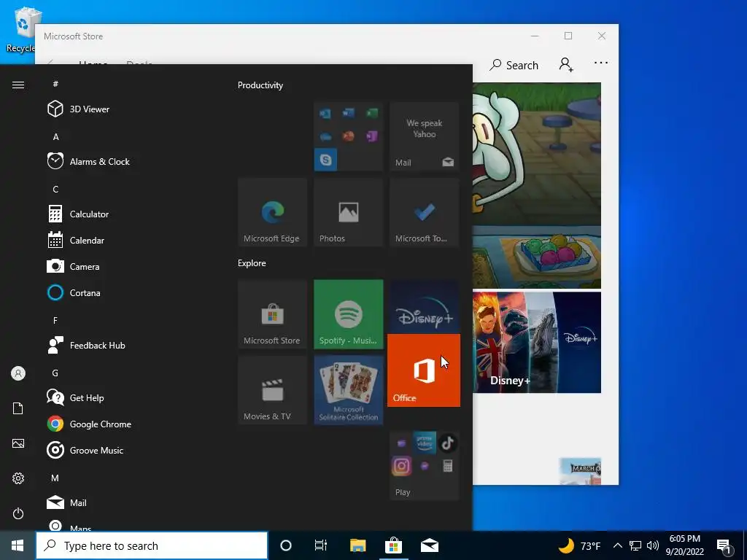Image resolution: width=747 pixels, height=560 pixels.
Task: Open the Mail live tile
Action: [x=424, y=136]
